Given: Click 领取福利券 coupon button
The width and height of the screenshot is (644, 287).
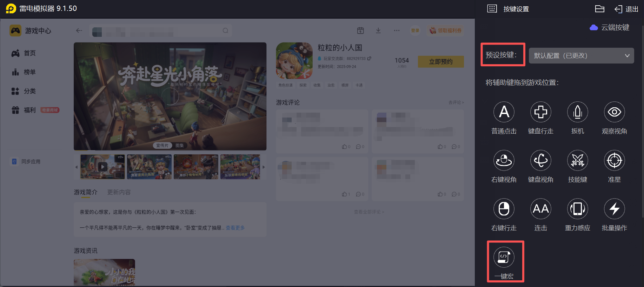Looking at the screenshot, I should pos(446,31).
